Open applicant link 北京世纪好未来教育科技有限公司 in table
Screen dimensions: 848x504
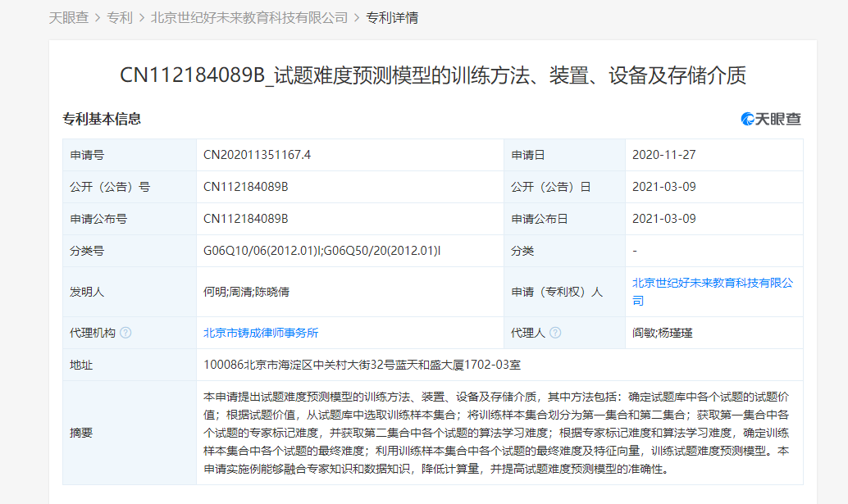click(x=712, y=291)
